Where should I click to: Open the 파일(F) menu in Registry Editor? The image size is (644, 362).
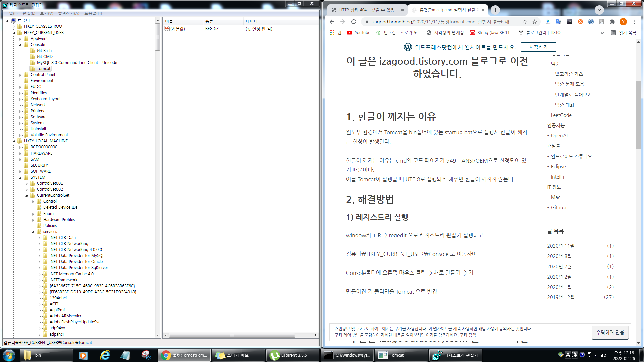pos(11,13)
